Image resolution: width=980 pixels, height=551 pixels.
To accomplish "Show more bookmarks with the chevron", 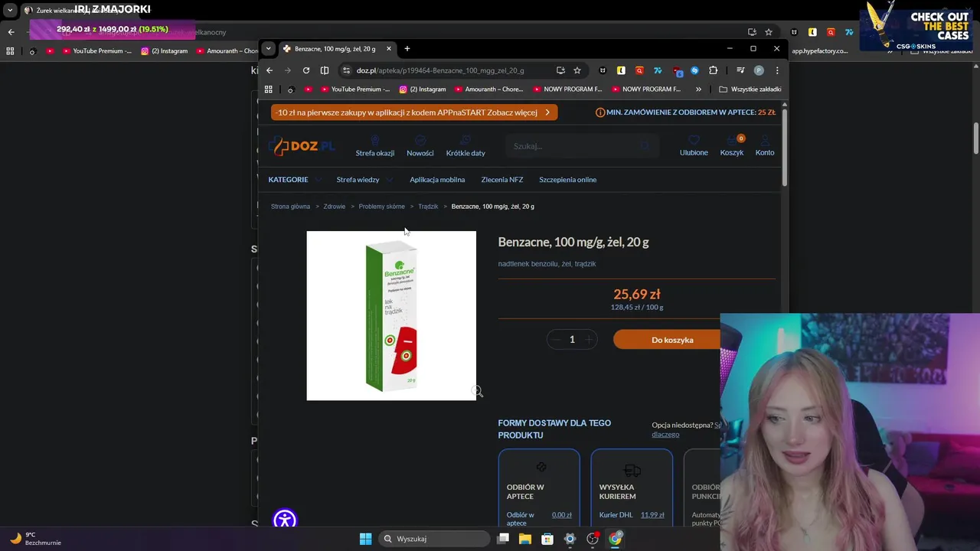I will point(698,90).
